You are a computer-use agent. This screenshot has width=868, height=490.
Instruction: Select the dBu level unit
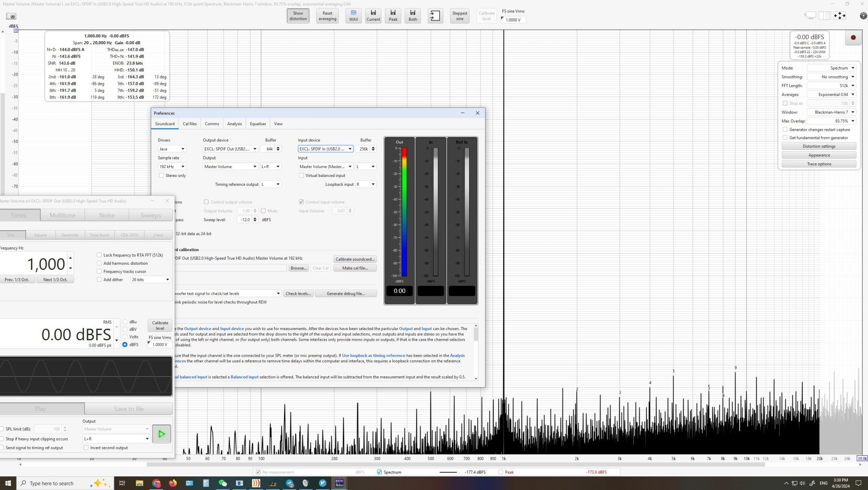tap(125, 322)
